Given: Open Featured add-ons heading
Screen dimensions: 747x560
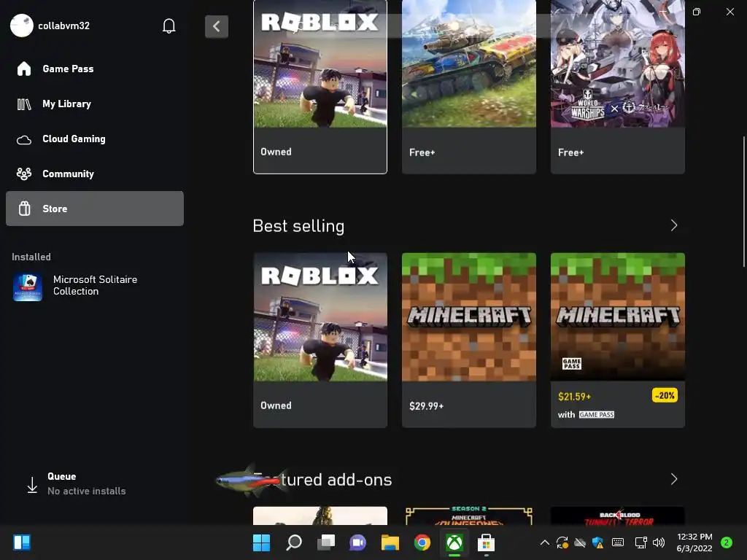Looking at the screenshot, I should pyautogui.click(x=322, y=480).
